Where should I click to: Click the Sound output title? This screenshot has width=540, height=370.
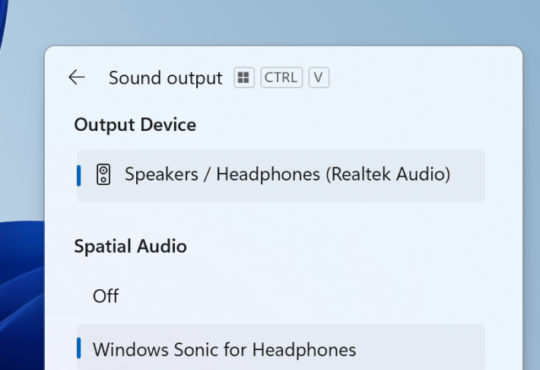166,78
